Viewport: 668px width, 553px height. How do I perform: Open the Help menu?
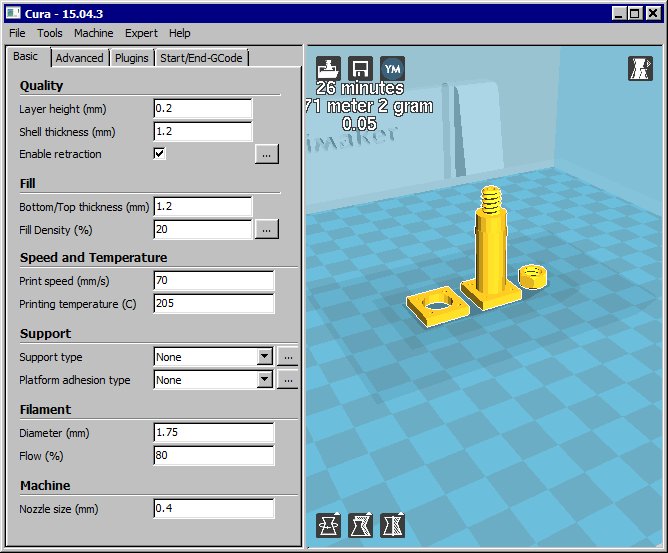[179, 33]
